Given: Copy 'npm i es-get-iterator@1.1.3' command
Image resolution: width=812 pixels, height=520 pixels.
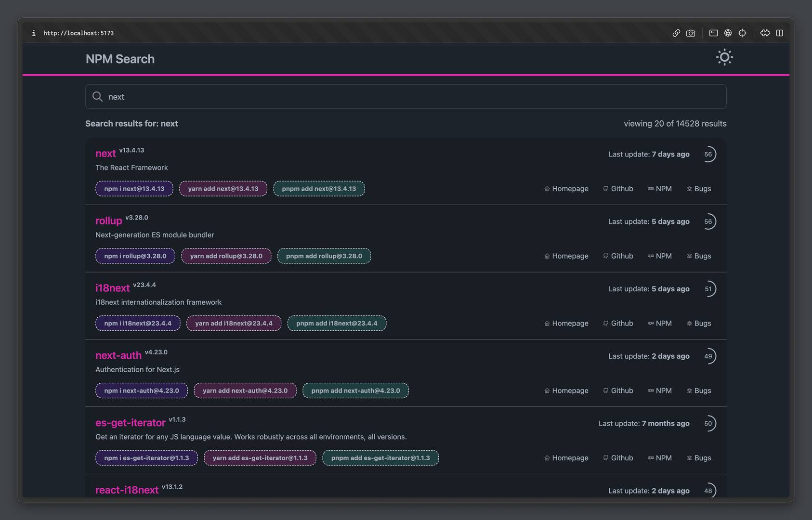Looking at the screenshot, I should [x=146, y=458].
